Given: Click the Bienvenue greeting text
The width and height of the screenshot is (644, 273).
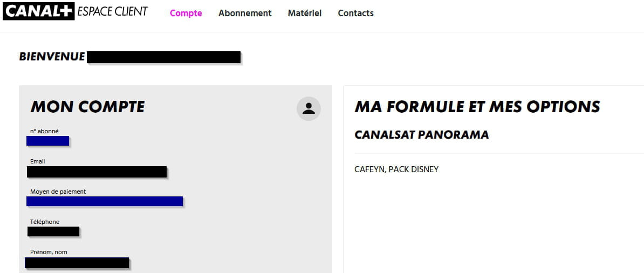Looking at the screenshot, I should tap(52, 57).
